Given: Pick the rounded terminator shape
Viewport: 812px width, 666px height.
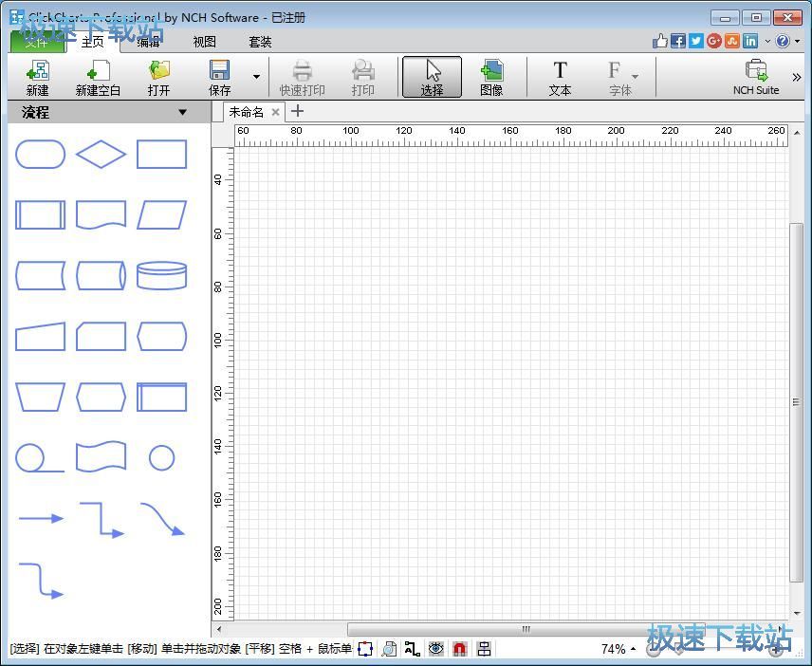Looking at the screenshot, I should (41, 155).
